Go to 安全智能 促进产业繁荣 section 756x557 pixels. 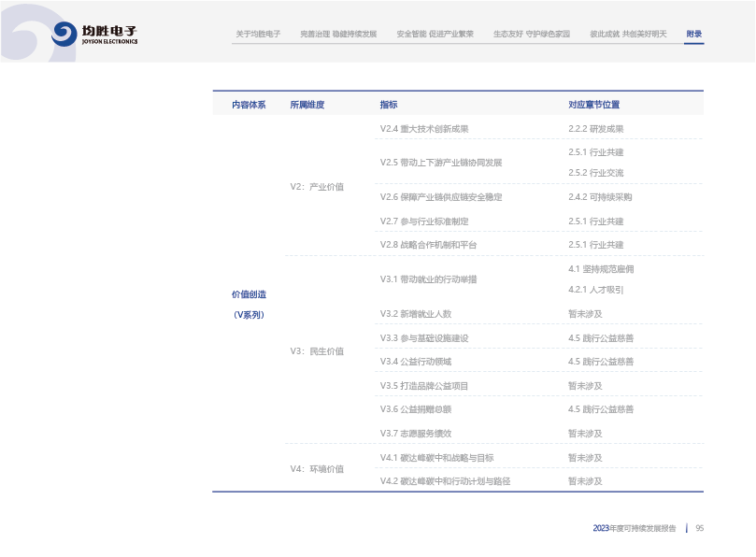click(x=435, y=34)
